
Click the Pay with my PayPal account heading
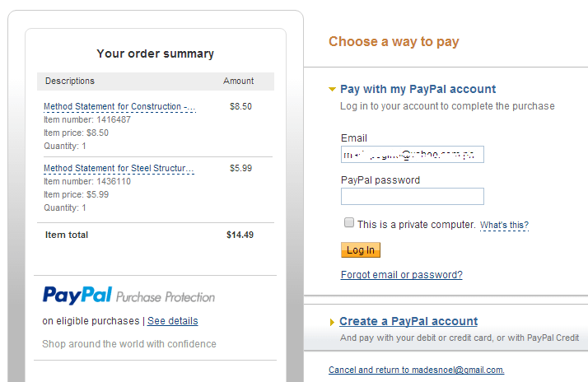418,89
